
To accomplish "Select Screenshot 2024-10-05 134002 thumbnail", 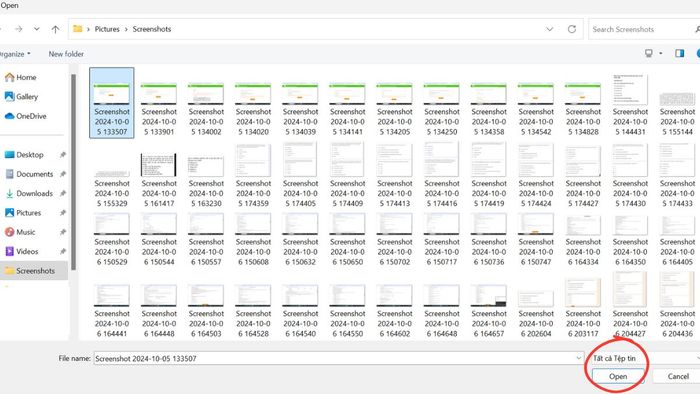I will pyautogui.click(x=206, y=94).
